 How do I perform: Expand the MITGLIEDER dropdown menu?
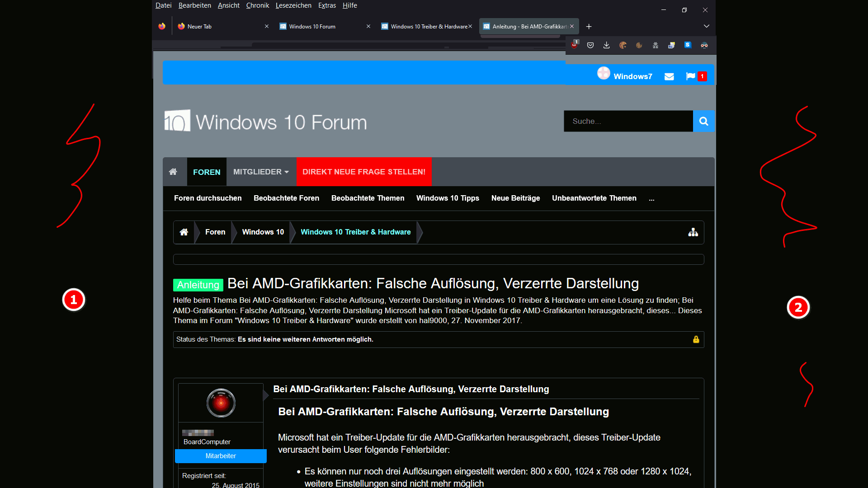pyautogui.click(x=261, y=172)
